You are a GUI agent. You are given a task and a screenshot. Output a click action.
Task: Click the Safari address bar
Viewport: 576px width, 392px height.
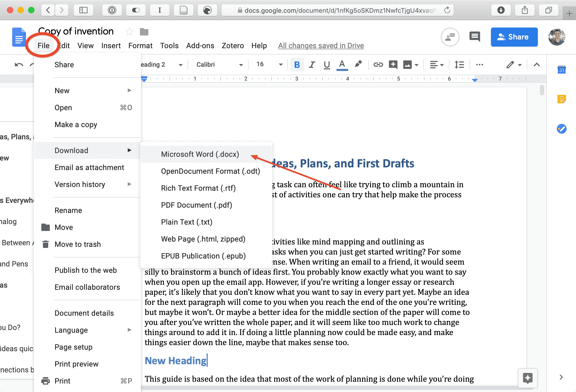(337, 10)
